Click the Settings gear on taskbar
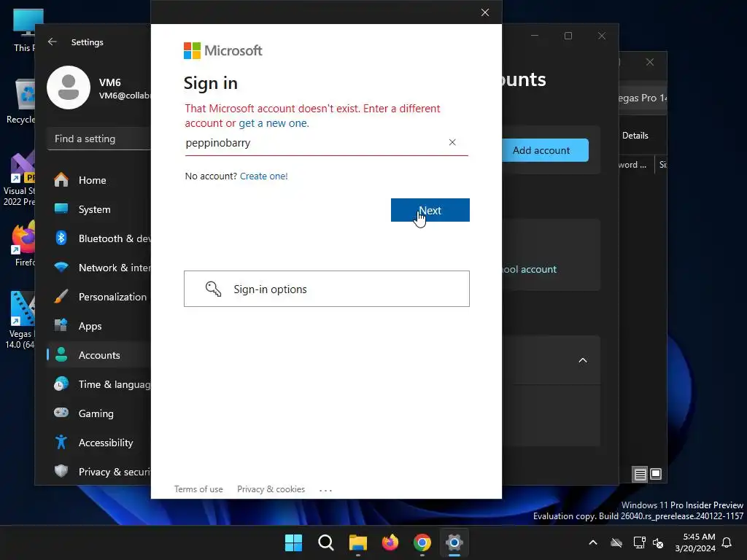 click(x=454, y=542)
